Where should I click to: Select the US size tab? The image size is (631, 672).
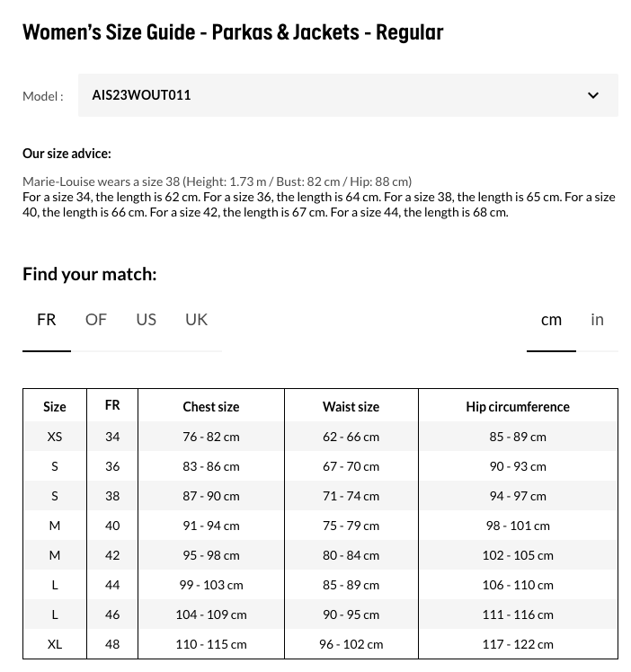(147, 320)
